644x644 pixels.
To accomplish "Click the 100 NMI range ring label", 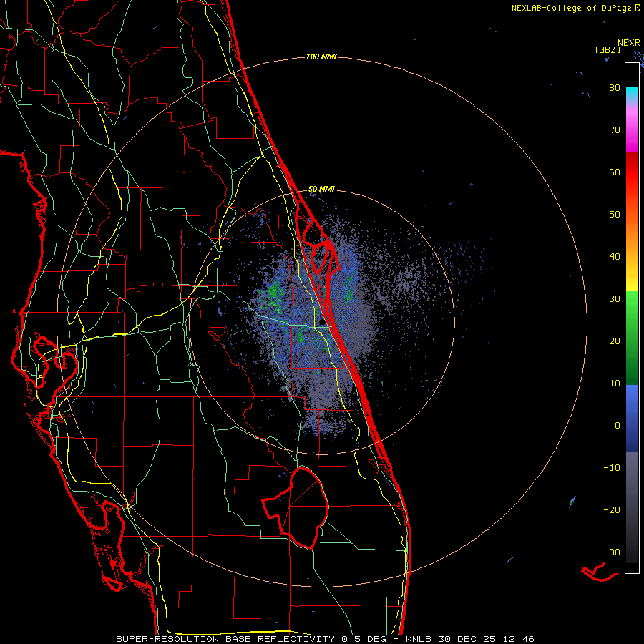I will coord(321,57).
